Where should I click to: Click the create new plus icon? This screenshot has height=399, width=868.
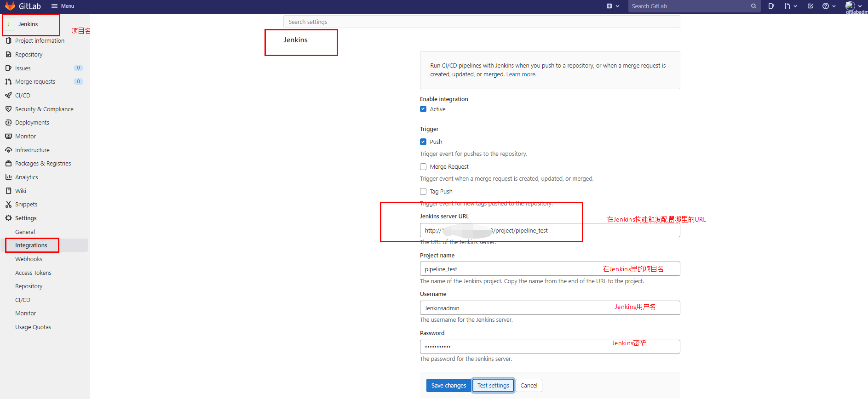point(609,6)
